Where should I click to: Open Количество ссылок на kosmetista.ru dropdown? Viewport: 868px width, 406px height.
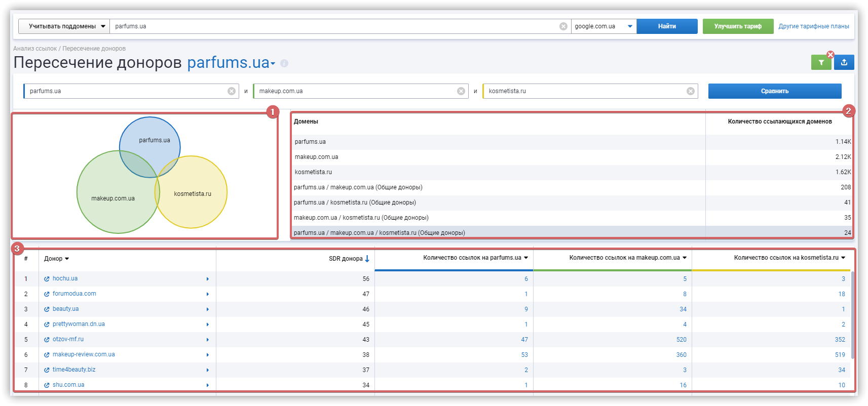(843, 258)
